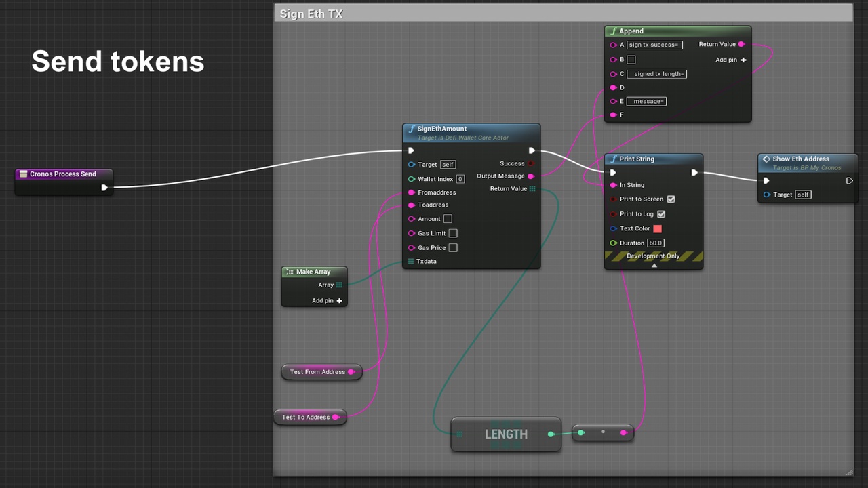This screenshot has width=868, height=488.
Task: Click the Test To Address variable output pin
Action: pyautogui.click(x=336, y=417)
